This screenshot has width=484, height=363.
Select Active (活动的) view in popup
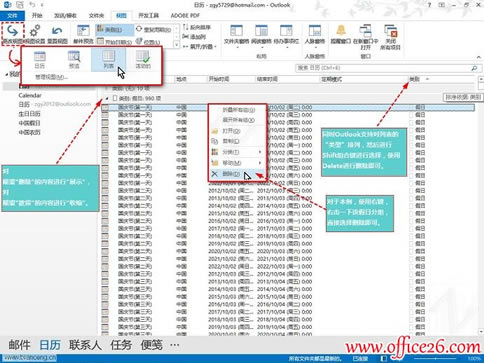pos(143,60)
